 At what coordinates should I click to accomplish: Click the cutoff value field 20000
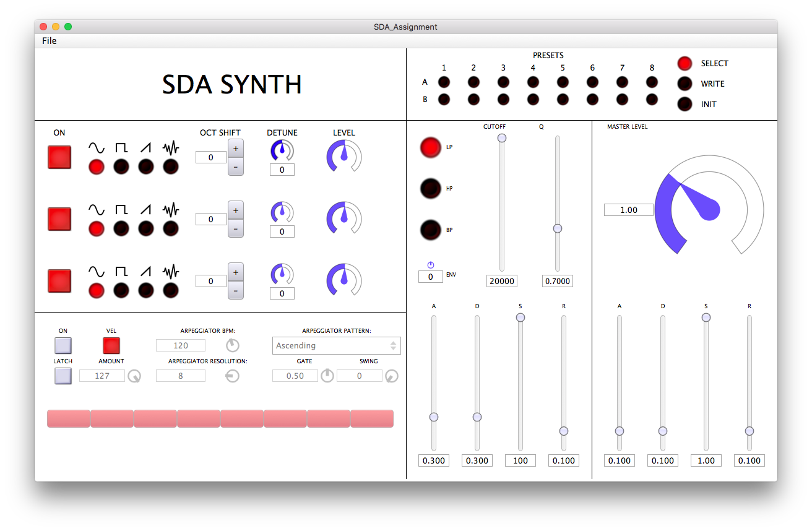[502, 281]
